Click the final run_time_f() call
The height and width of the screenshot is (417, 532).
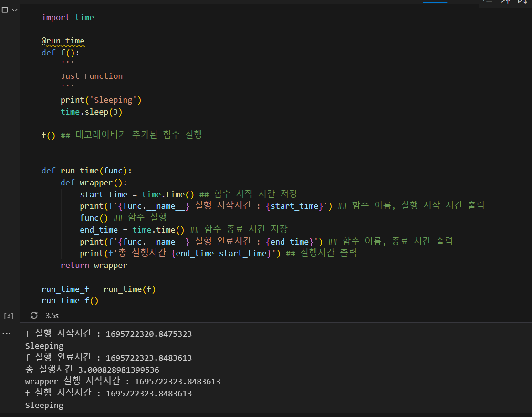tap(70, 301)
